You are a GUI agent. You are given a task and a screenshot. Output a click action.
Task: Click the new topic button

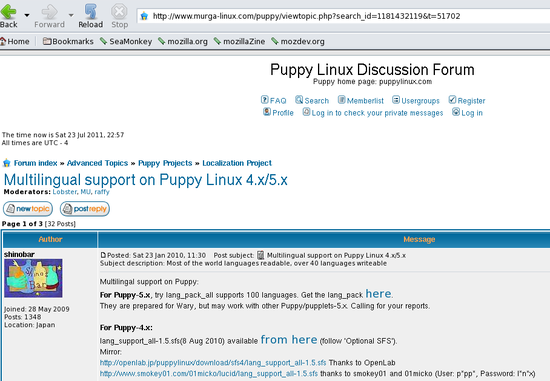pos(28,209)
